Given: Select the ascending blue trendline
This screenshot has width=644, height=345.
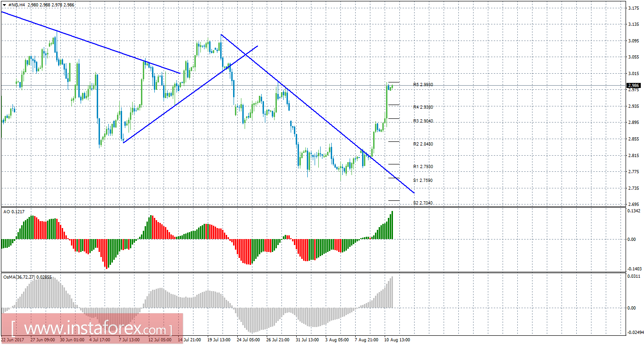Looking at the screenshot, I should 190,94.
